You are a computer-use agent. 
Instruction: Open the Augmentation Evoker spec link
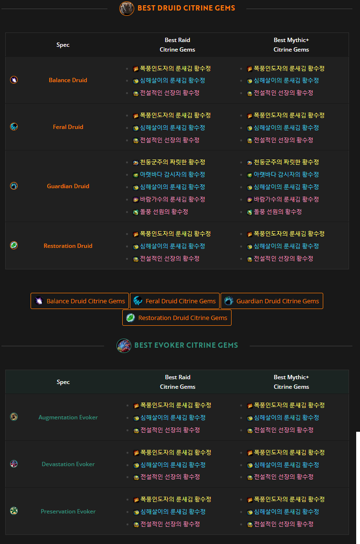pos(68,417)
